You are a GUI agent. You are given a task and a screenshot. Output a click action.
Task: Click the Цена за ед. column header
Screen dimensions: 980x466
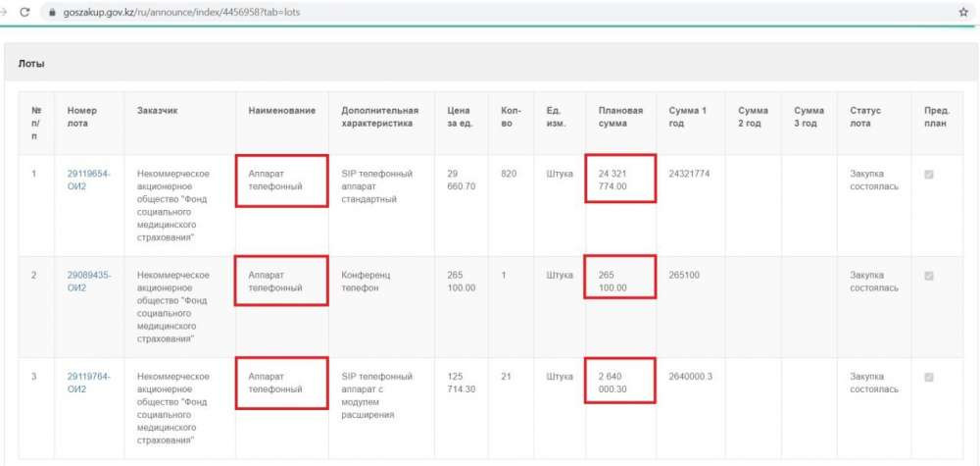[x=459, y=117]
